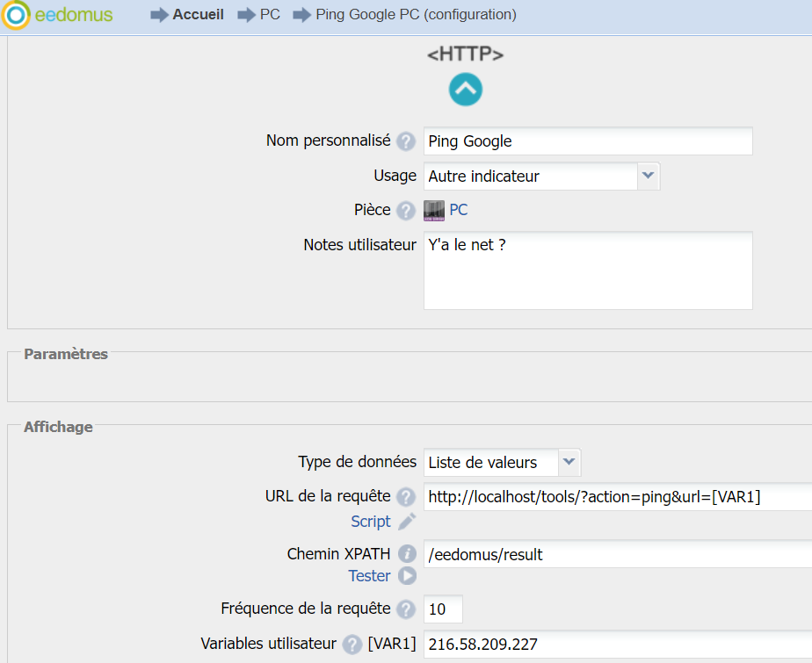Click help icon for Fréquence de la requête
This screenshot has width=812, height=663.
pos(405,609)
